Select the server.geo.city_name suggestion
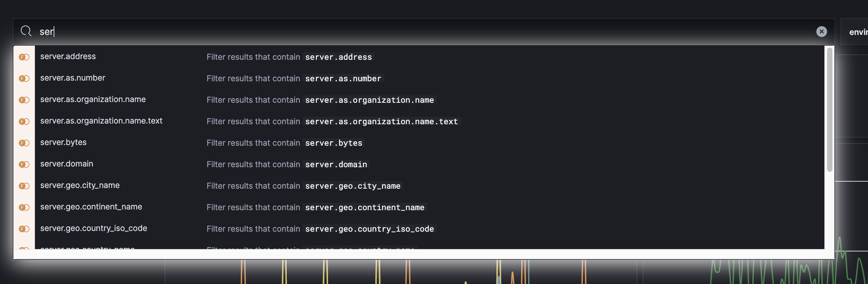 click(419, 186)
